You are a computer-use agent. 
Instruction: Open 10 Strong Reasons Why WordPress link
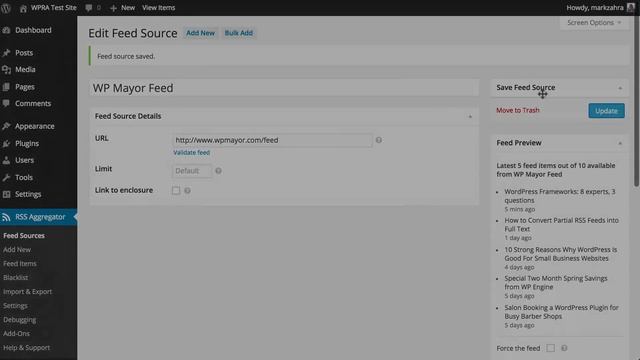coord(560,254)
